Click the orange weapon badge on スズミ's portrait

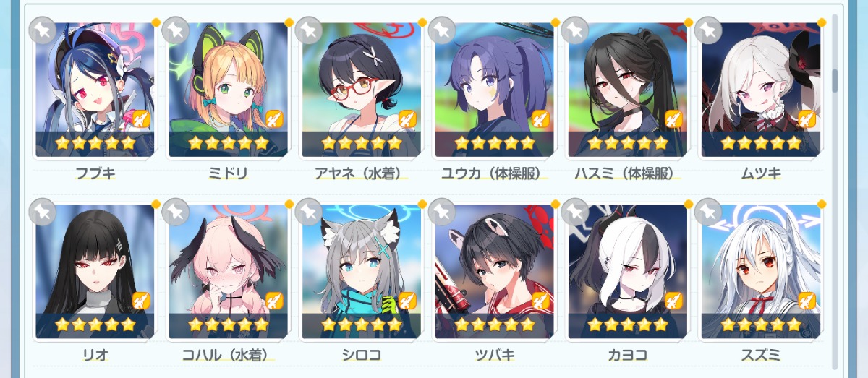[x=807, y=299]
